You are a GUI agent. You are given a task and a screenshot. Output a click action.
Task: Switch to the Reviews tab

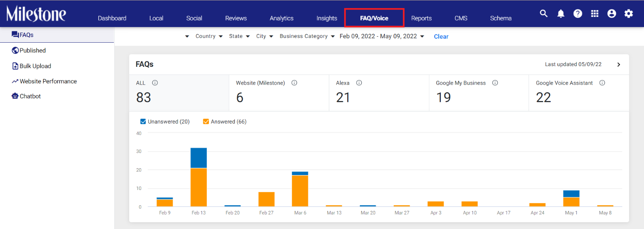236,18
